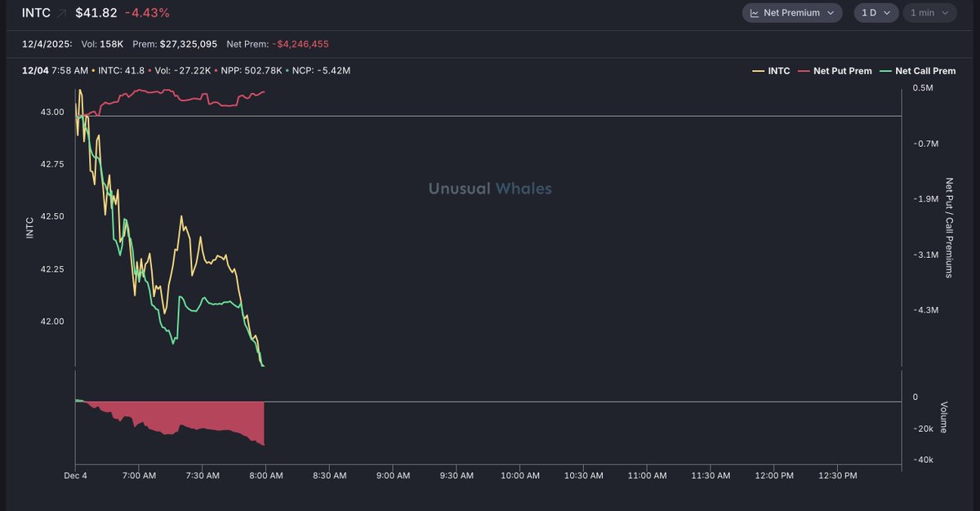The width and height of the screenshot is (980, 511).
Task: Click the green bullet before NCP: -5.42M
Action: (288, 71)
